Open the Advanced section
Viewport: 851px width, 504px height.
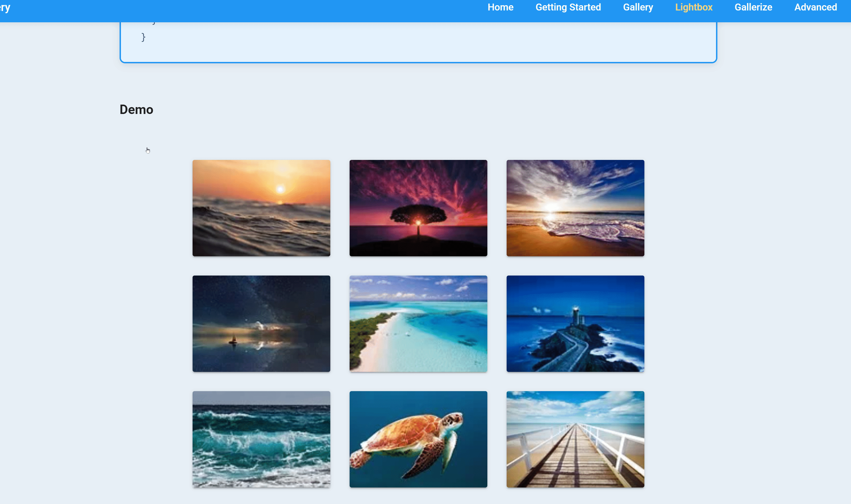point(815,7)
